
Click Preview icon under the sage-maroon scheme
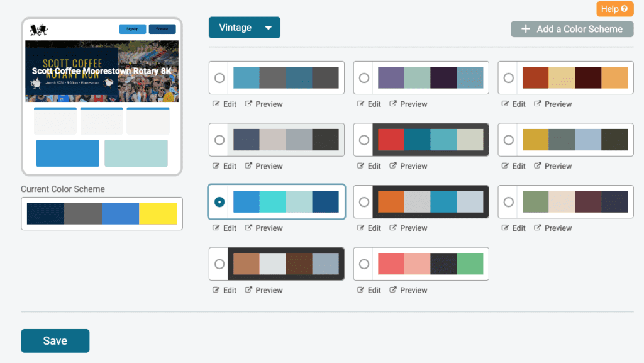tap(538, 228)
